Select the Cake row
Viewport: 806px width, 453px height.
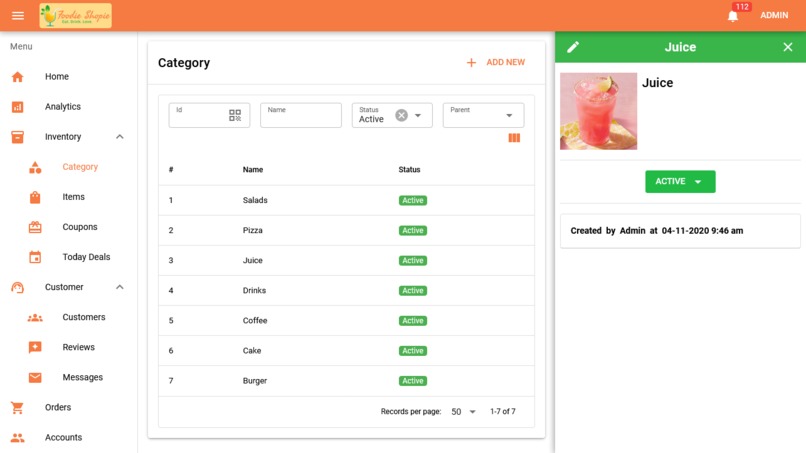346,351
